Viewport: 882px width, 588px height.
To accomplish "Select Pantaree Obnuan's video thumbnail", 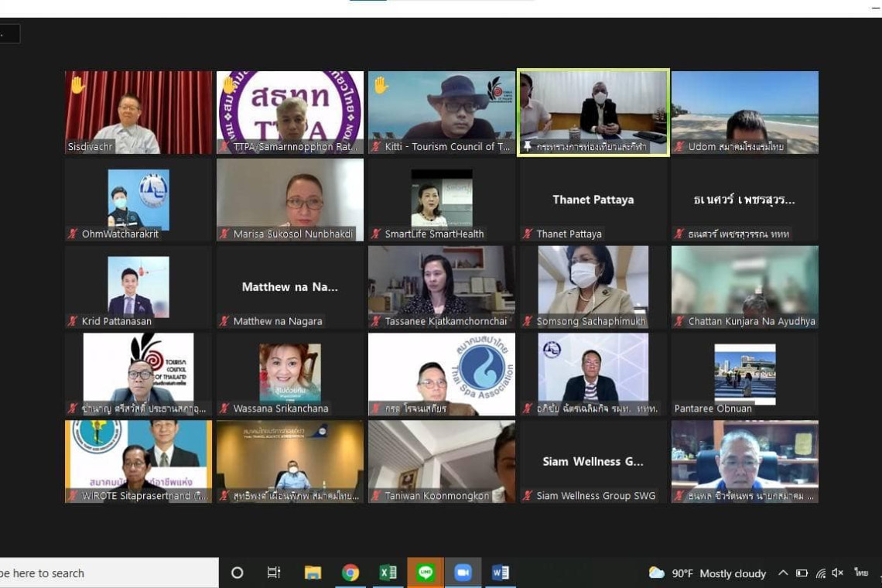I will [x=744, y=374].
